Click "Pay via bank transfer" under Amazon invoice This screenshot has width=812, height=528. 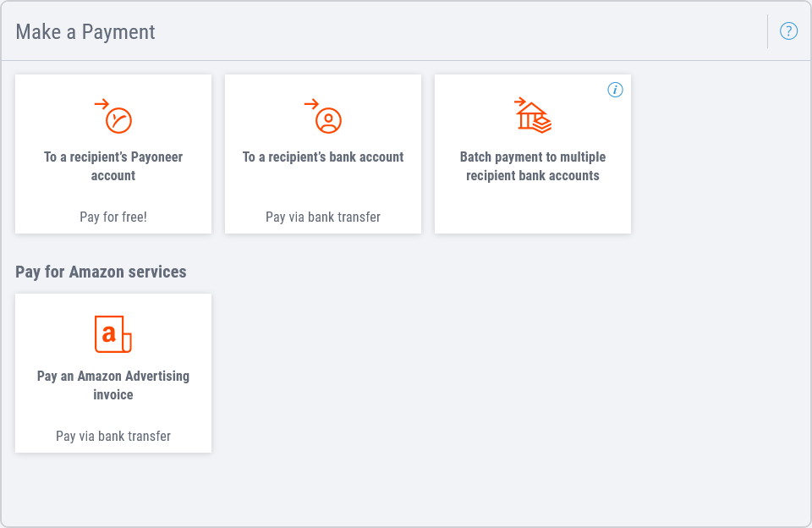pos(113,436)
